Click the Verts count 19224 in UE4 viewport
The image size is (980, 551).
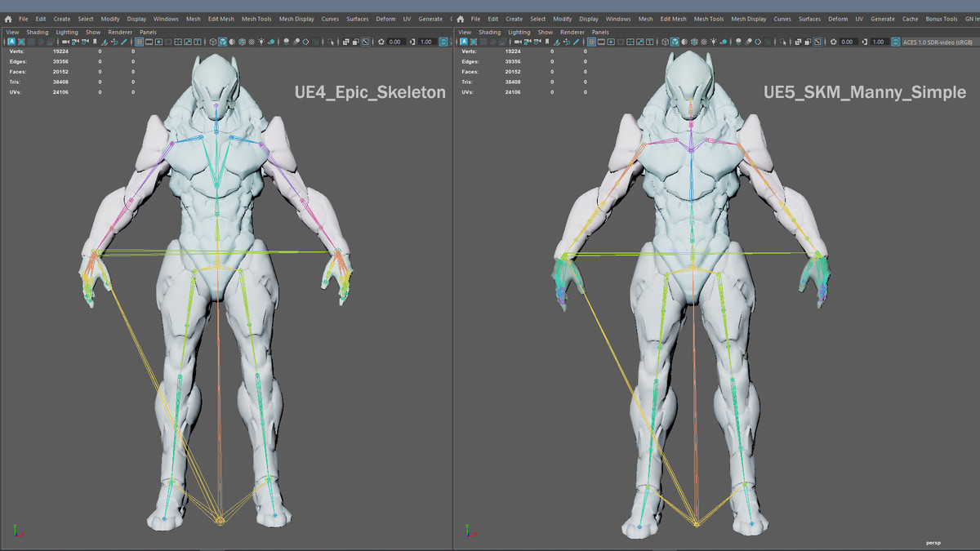coord(59,51)
